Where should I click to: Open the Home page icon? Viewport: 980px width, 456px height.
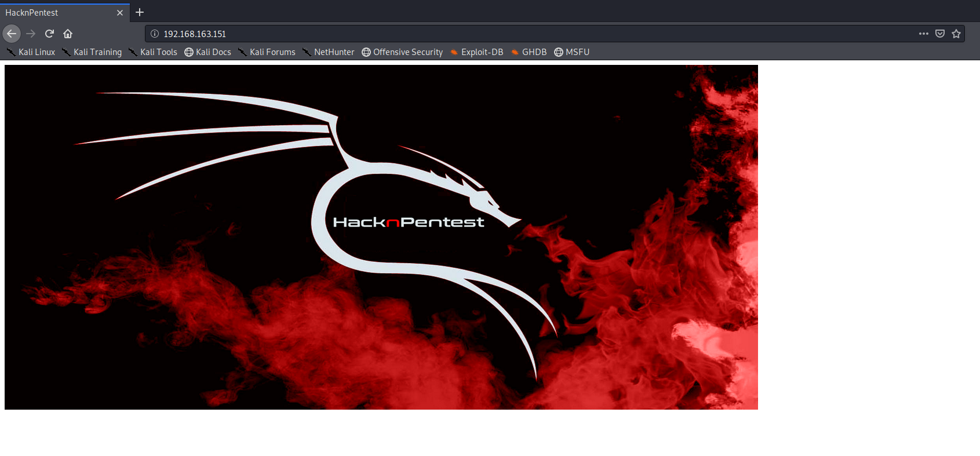[68, 34]
